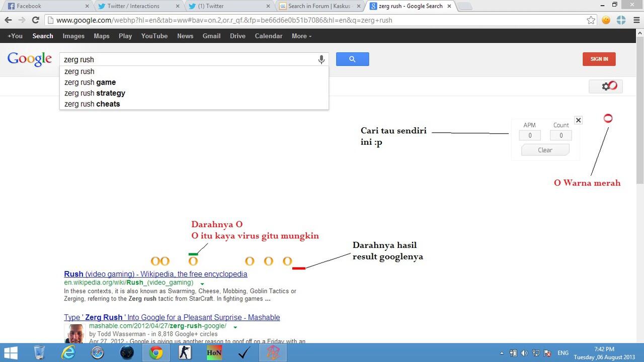Click the Clear button in scoreboard
The height and width of the screenshot is (362, 644).
[545, 150]
